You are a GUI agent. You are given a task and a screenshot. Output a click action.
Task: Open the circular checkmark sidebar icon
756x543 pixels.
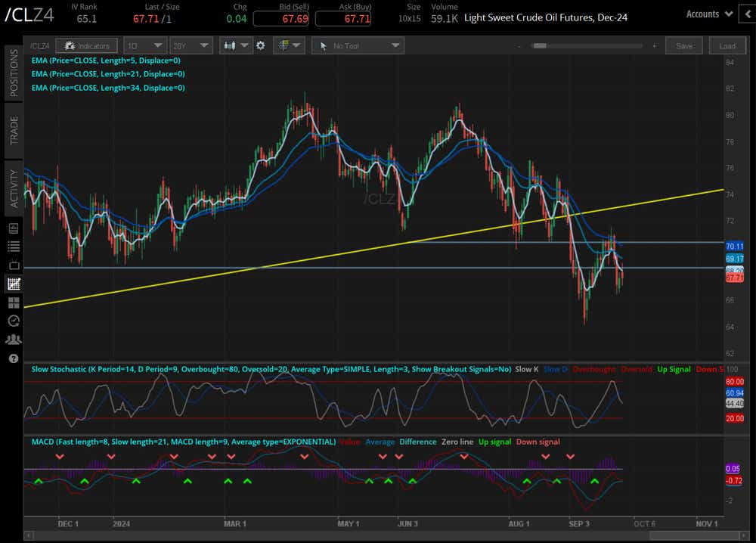click(14, 321)
